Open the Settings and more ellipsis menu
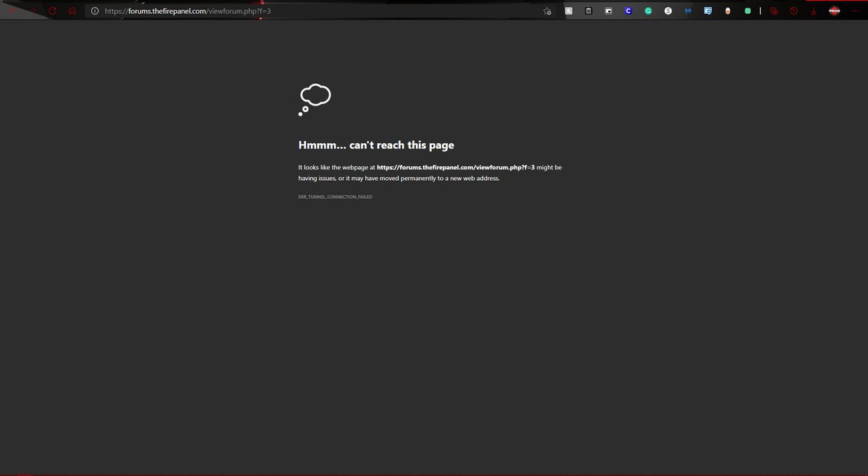The image size is (868, 476). [x=855, y=11]
